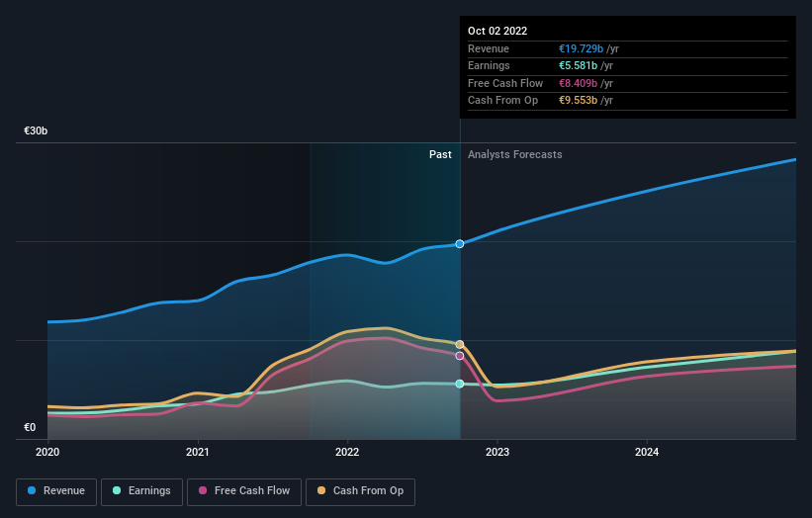812x518 pixels.
Task: Click the Analysts Forecasts label
Action: (x=514, y=154)
